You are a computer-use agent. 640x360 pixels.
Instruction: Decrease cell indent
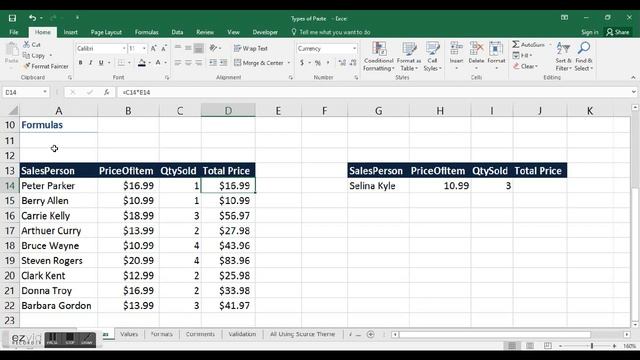point(213,63)
